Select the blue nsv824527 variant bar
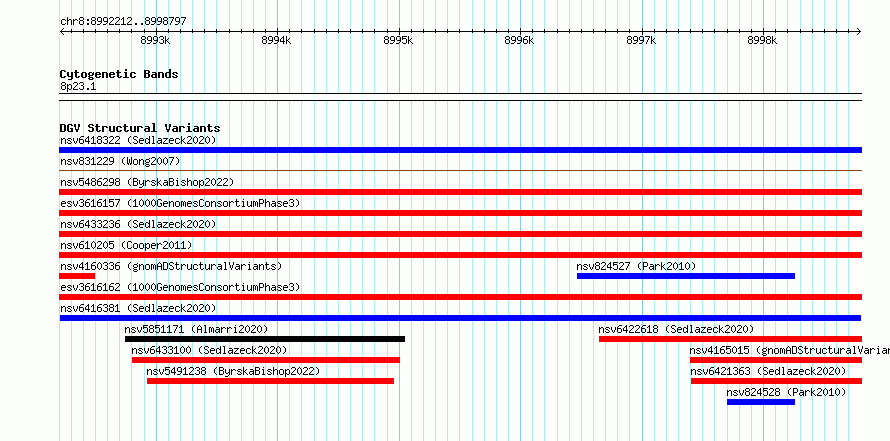The width and height of the screenshot is (890, 441). pyautogui.click(x=686, y=276)
